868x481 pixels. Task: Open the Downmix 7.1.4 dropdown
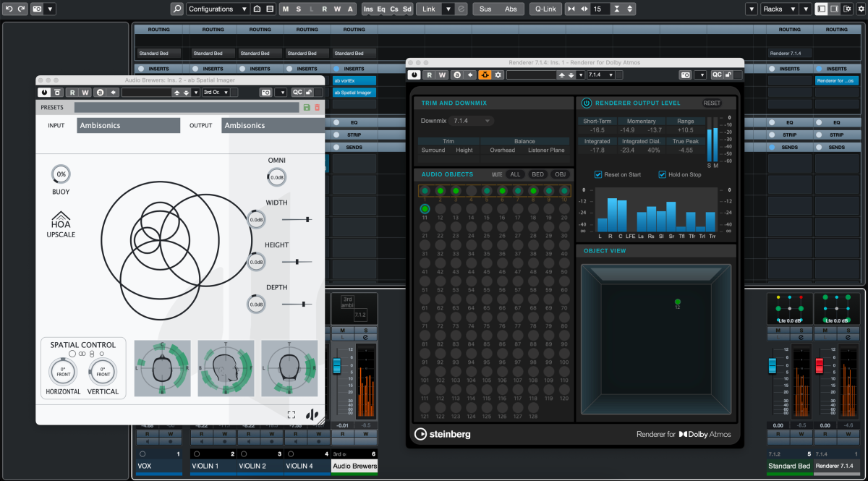471,121
